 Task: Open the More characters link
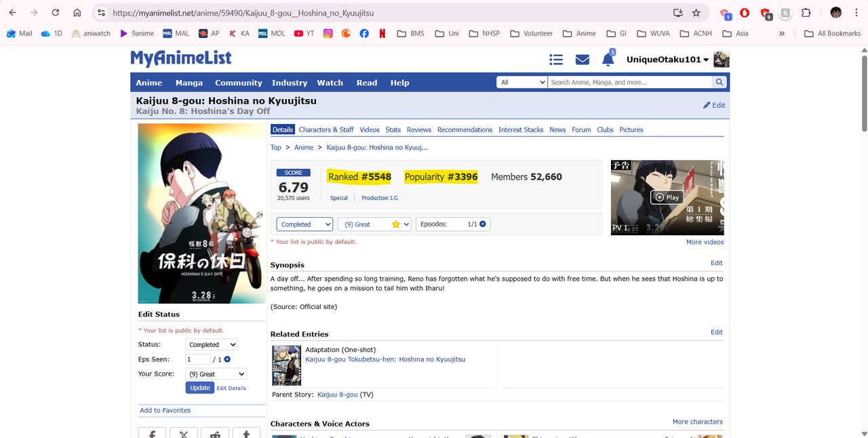pyautogui.click(x=697, y=422)
